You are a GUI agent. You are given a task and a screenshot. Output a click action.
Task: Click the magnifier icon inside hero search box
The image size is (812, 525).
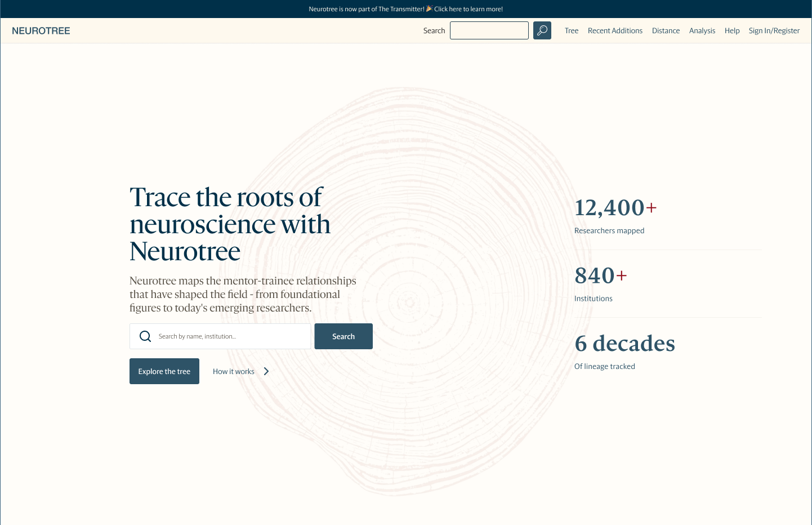(145, 336)
